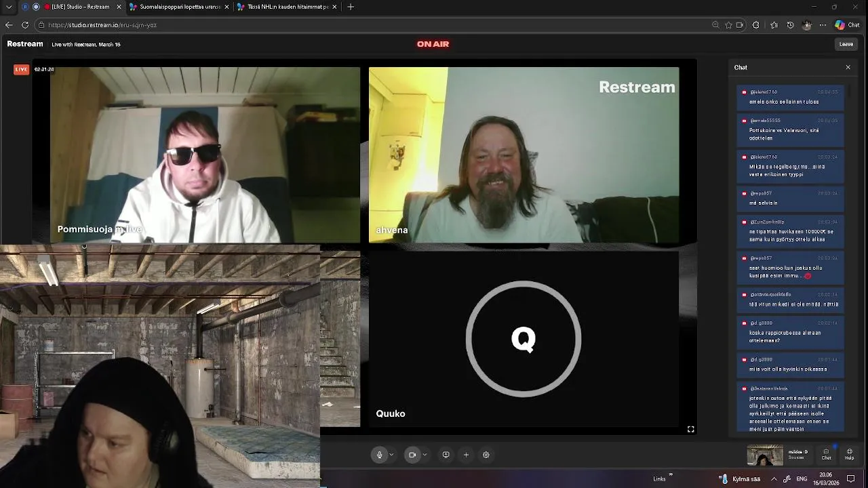Viewport: 868px width, 488px height.
Task: Click the plus add source icon
Action: 466,455
